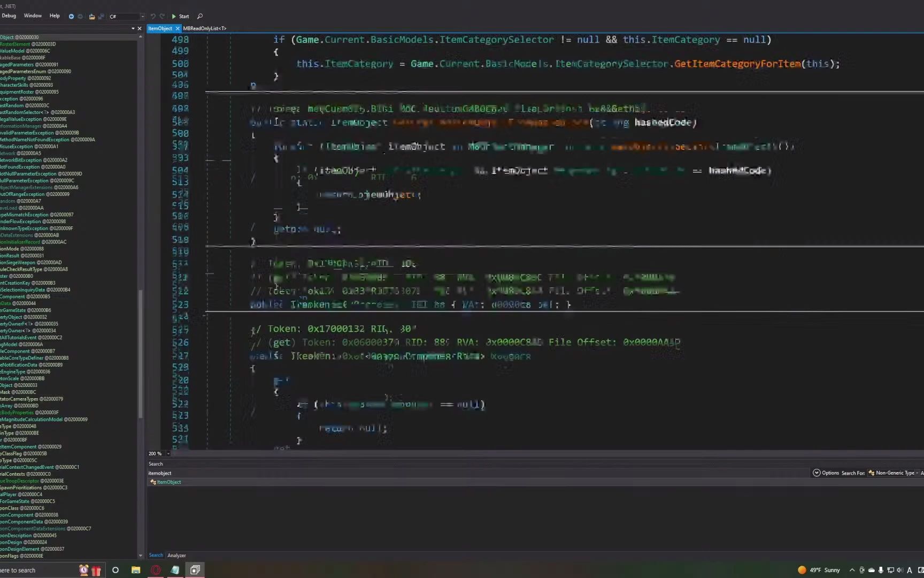Click the ItemCategorySelector reference on line 498
This screenshot has height=578, width=924.
(x=496, y=40)
